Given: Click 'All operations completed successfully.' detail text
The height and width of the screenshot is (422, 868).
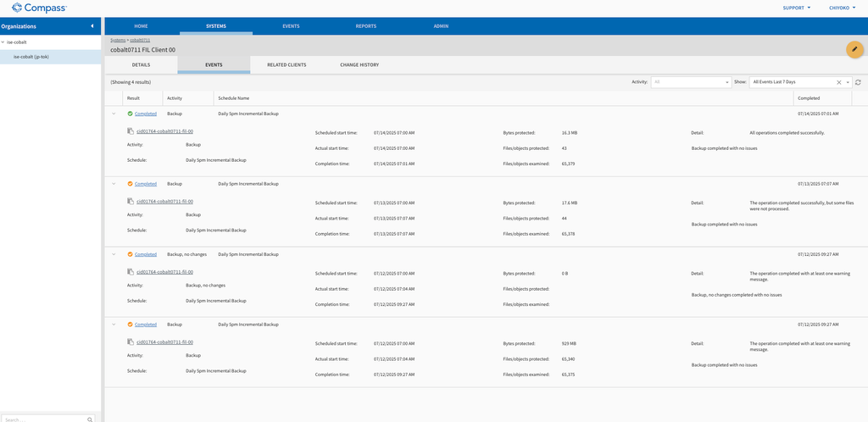Looking at the screenshot, I should (x=787, y=133).
